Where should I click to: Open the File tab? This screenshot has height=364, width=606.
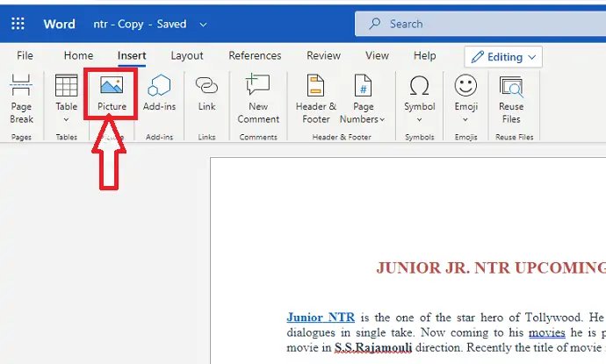tap(25, 55)
